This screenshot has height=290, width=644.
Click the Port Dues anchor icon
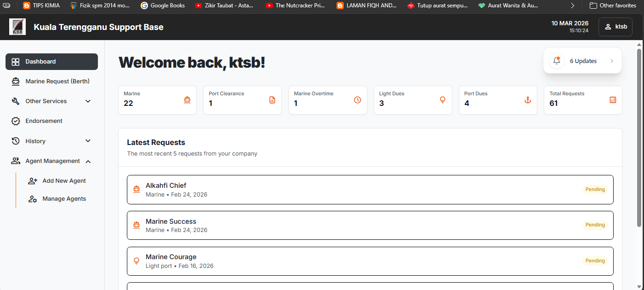(528, 100)
